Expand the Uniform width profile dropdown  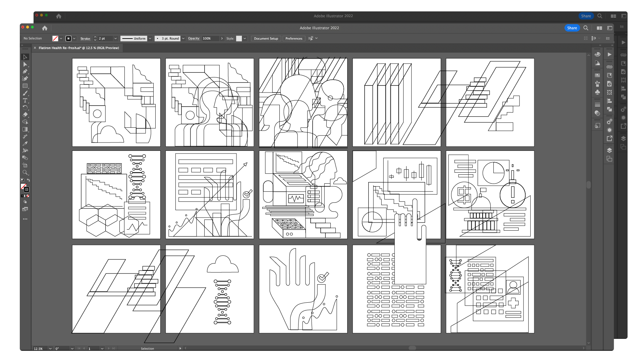(150, 39)
